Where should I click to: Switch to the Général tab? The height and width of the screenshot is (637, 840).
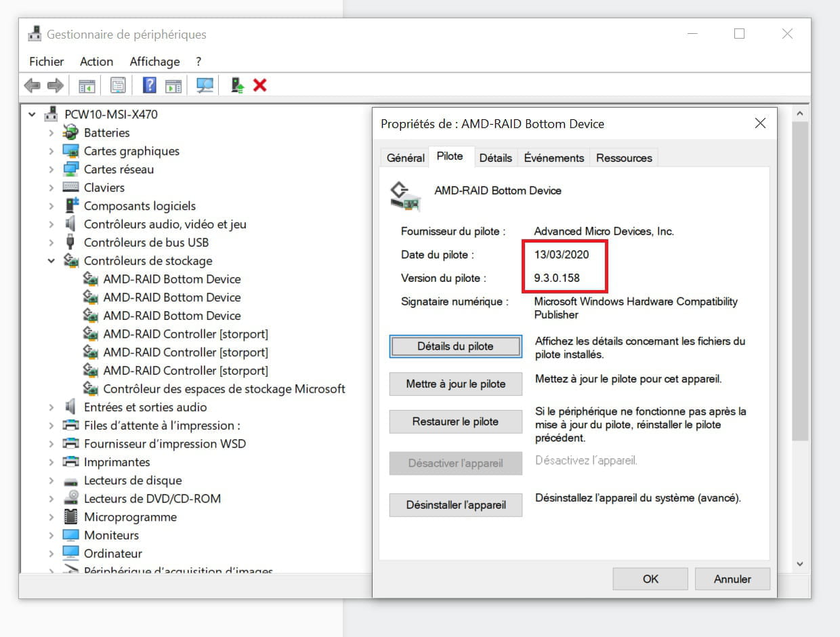pyautogui.click(x=406, y=158)
